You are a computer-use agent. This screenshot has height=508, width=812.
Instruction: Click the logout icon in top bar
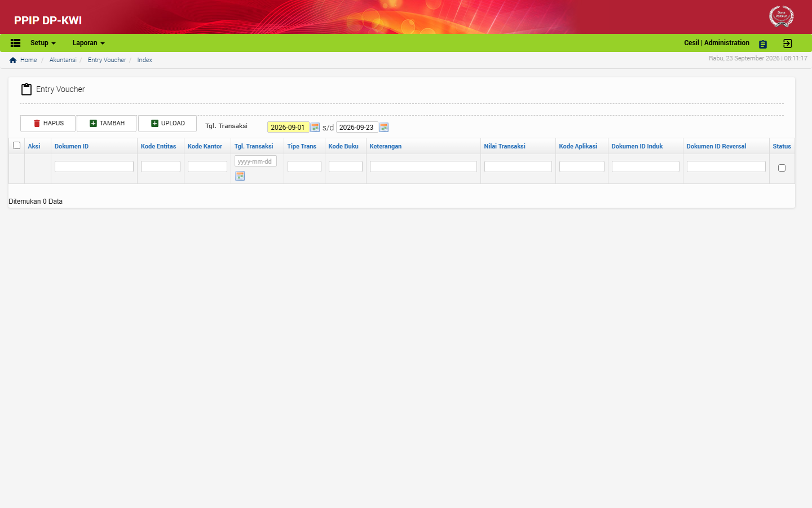788,43
